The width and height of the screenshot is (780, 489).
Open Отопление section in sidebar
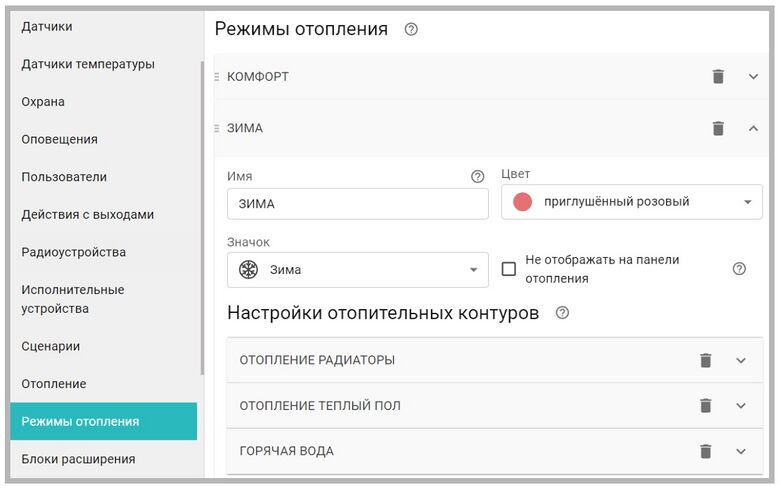click(x=54, y=384)
